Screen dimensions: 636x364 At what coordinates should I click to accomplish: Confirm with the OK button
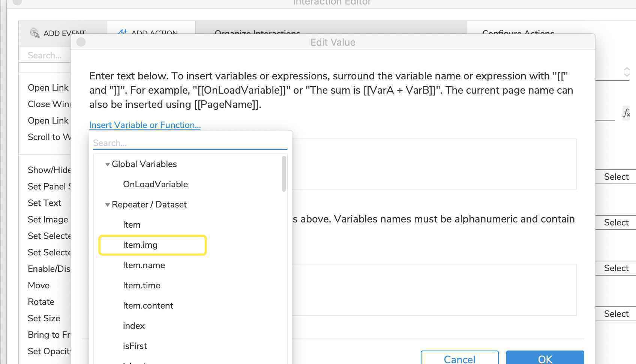click(x=545, y=358)
